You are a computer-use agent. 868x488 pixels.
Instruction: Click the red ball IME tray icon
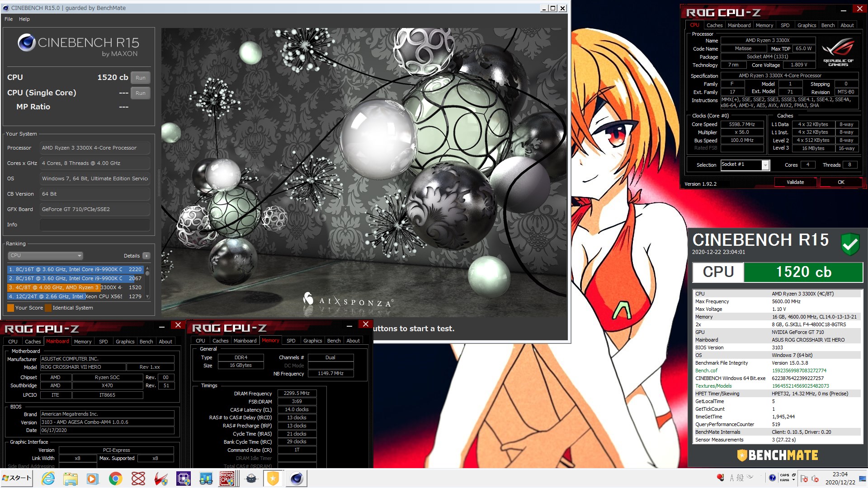tap(721, 477)
